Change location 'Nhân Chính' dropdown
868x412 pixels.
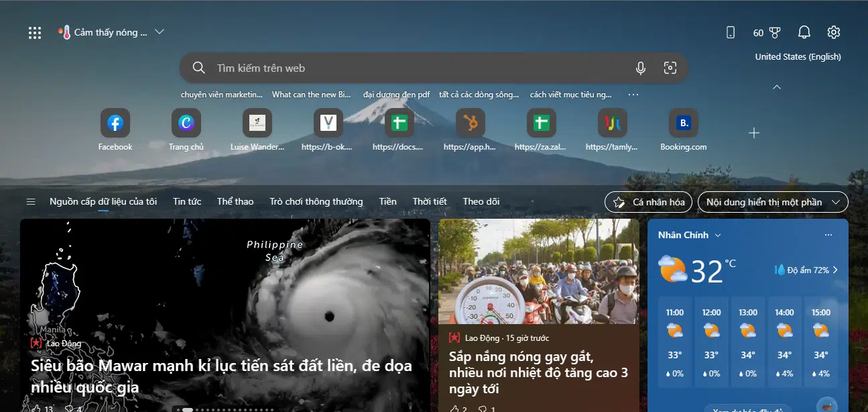(689, 235)
